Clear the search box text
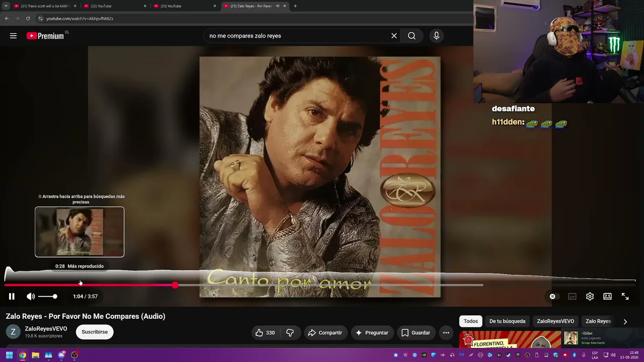The image size is (644, 362). (394, 36)
